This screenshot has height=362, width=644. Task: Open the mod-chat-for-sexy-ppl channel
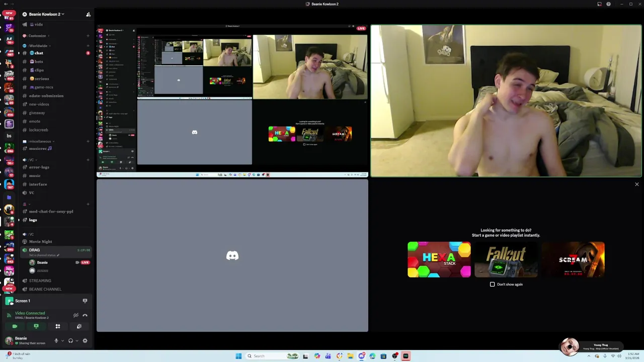55,211
